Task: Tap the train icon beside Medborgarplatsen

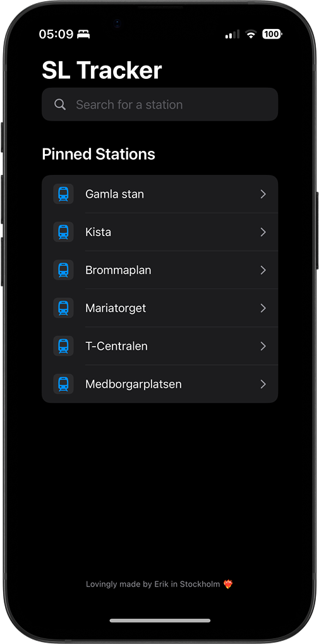Action: (63, 384)
